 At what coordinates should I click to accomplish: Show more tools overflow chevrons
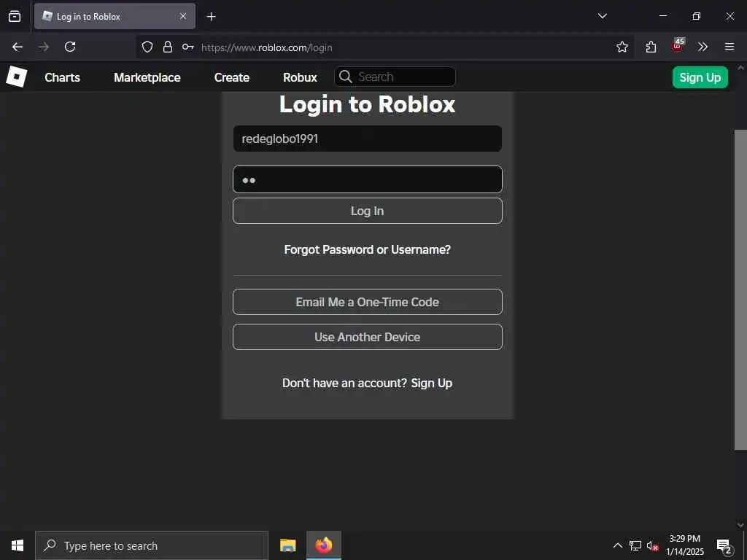point(703,47)
